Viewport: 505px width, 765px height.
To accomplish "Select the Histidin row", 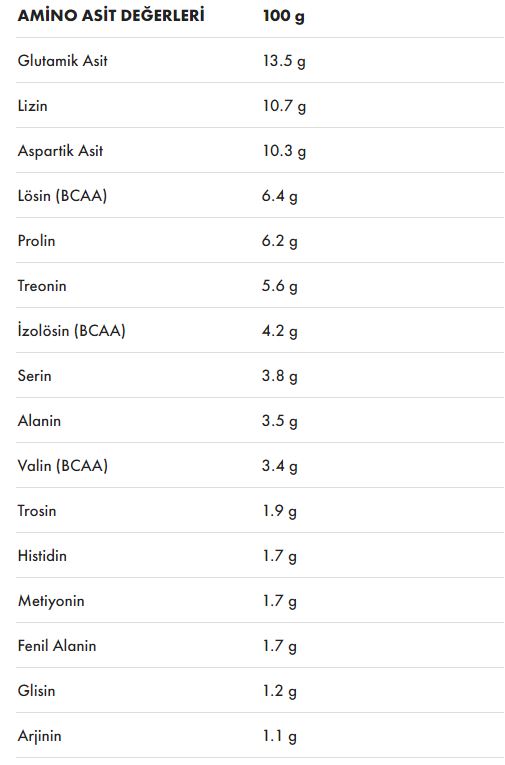I will coord(260,555).
